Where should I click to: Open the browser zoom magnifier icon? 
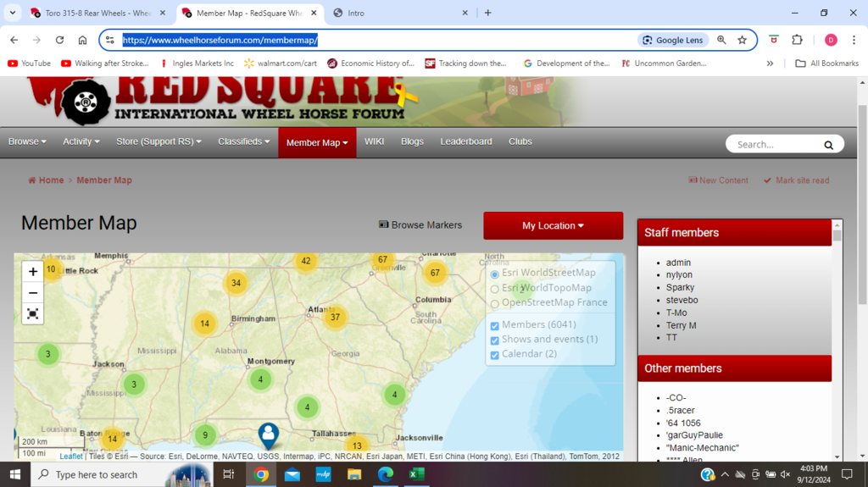coord(721,40)
